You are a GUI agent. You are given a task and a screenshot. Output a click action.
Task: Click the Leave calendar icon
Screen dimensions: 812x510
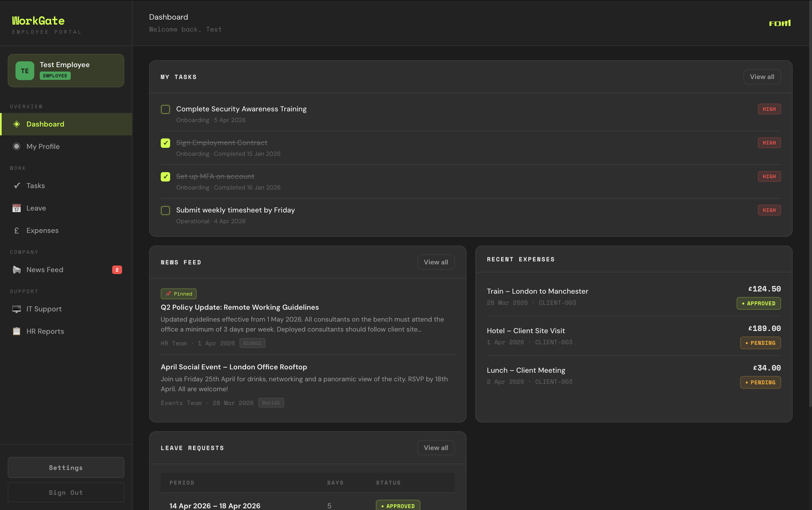point(17,208)
